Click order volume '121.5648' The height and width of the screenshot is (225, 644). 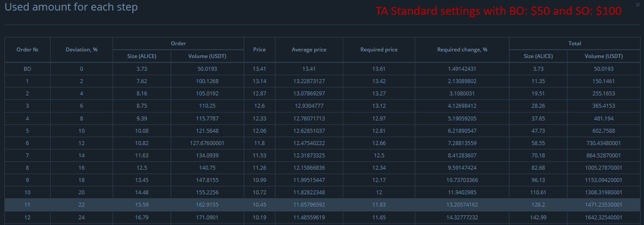207,131
